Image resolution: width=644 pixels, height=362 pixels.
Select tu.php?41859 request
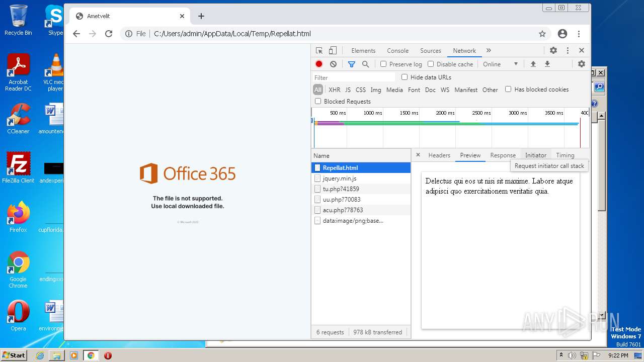[x=361, y=189]
